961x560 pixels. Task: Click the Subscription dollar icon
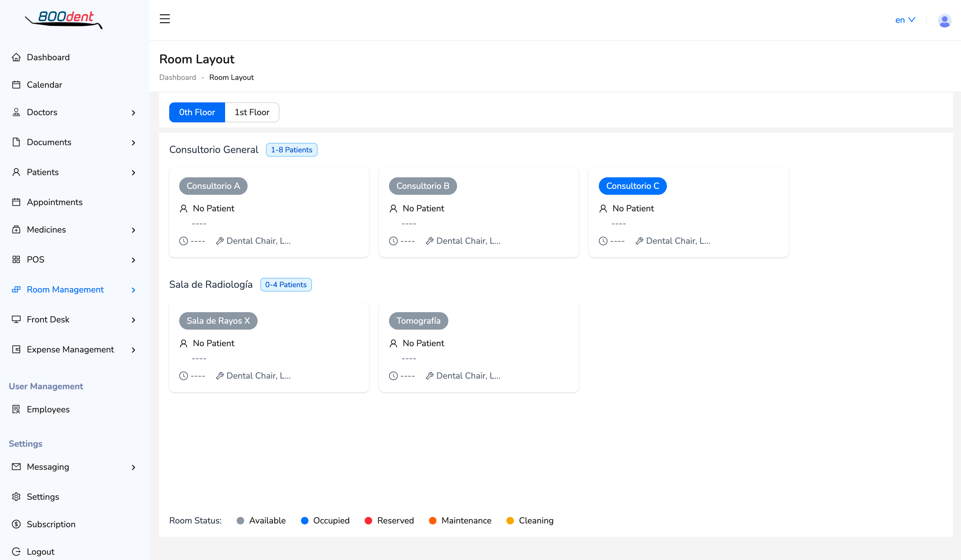pyautogui.click(x=16, y=524)
